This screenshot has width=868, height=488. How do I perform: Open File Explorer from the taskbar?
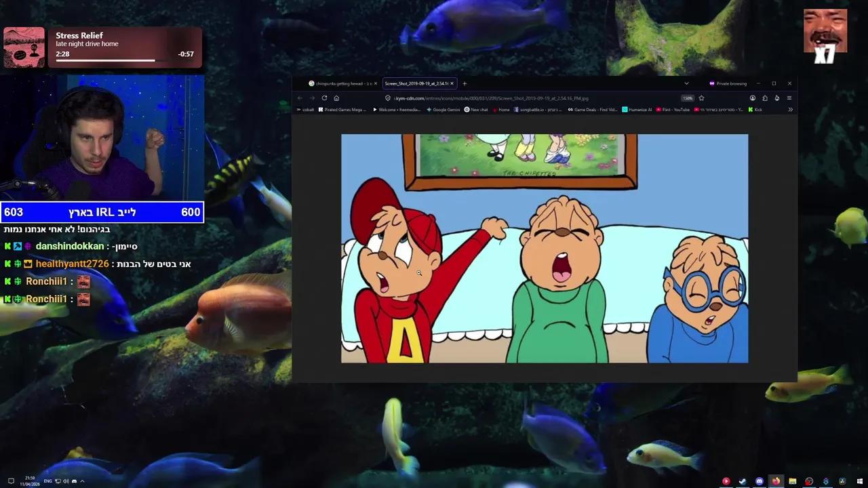[x=793, y=481]
